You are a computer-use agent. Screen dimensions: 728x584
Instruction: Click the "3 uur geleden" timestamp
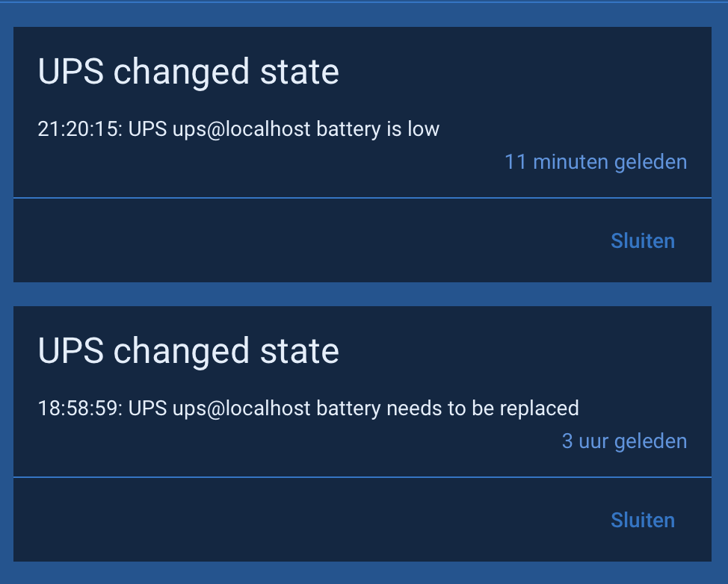(x=624, y=441)
